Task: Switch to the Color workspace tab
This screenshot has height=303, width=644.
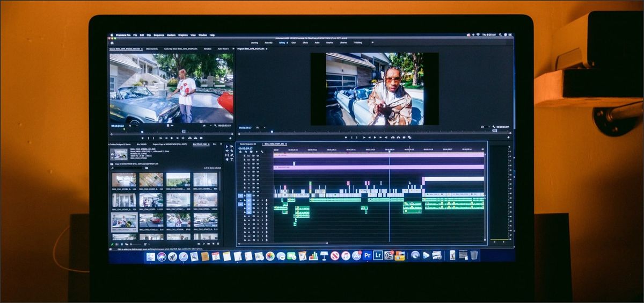Action: [x=294, y=42]
